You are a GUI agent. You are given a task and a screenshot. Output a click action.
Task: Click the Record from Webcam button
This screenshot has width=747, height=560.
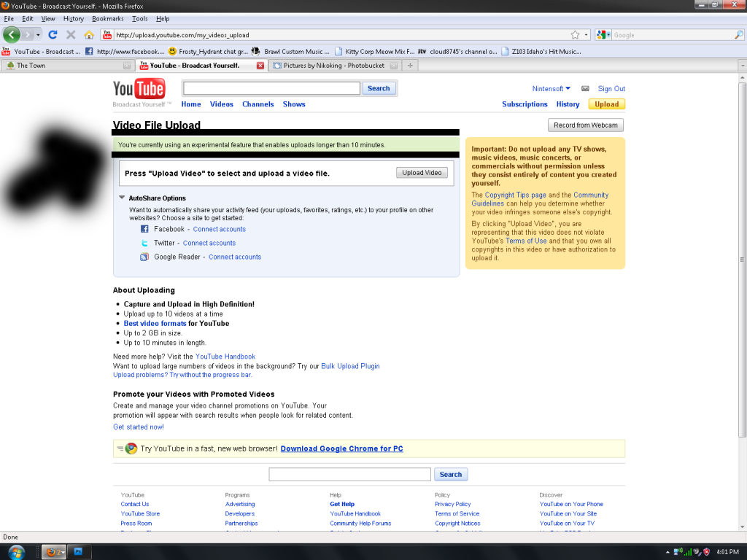click(x=586, y=125)
